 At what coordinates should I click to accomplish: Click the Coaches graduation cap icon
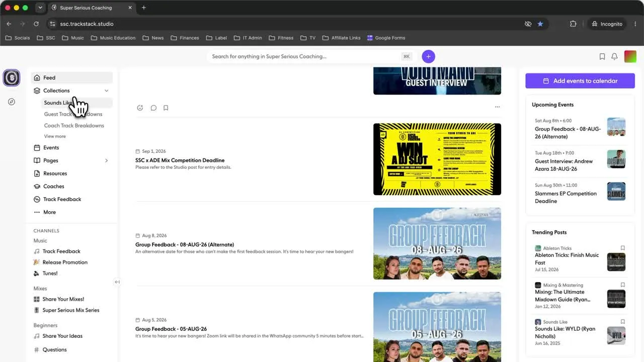click(x=37, y=187)
